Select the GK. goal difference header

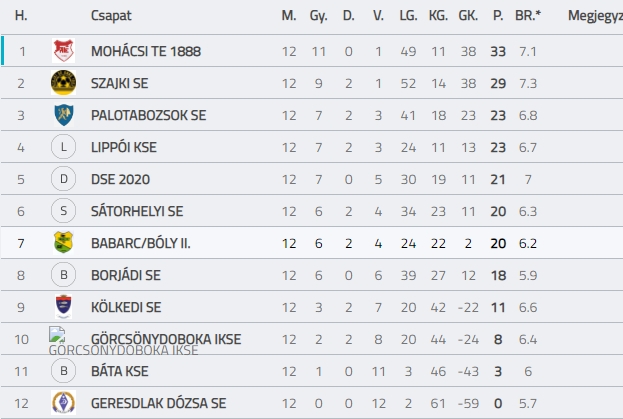tap(468, 15)
